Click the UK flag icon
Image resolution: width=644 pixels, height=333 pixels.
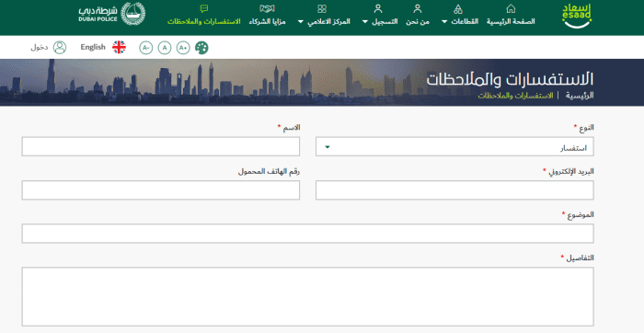click(x=119, y=47)
